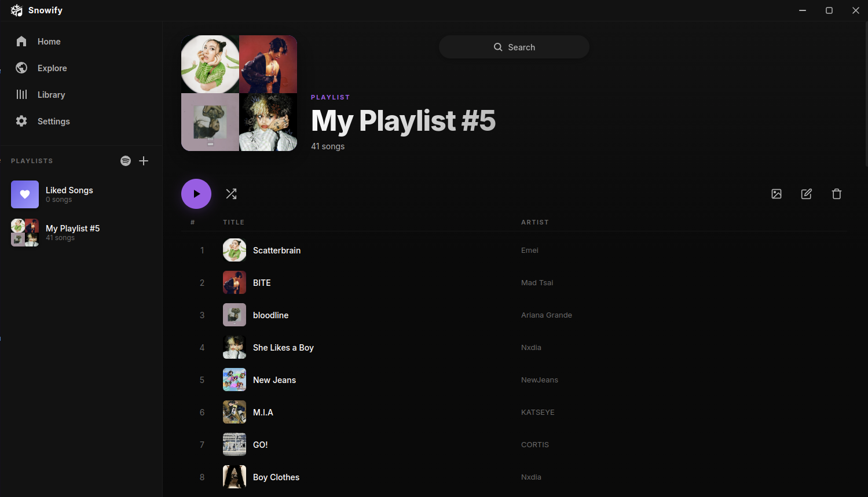The width and height of the screenshot is (868, 497).
Task: Open the Snowify app logo menu
Action: pos(17,10)
